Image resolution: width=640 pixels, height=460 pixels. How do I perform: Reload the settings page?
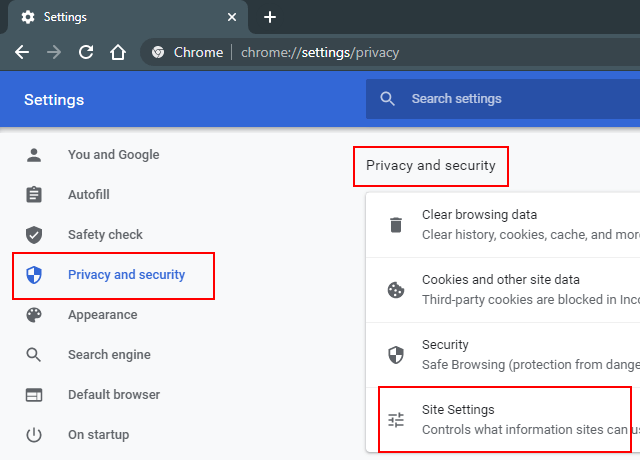click(x=86, y=52)
